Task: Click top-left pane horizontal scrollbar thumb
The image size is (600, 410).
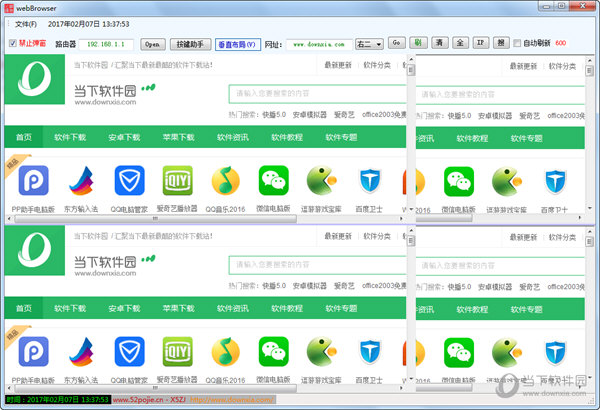Action: pos(155,219)
